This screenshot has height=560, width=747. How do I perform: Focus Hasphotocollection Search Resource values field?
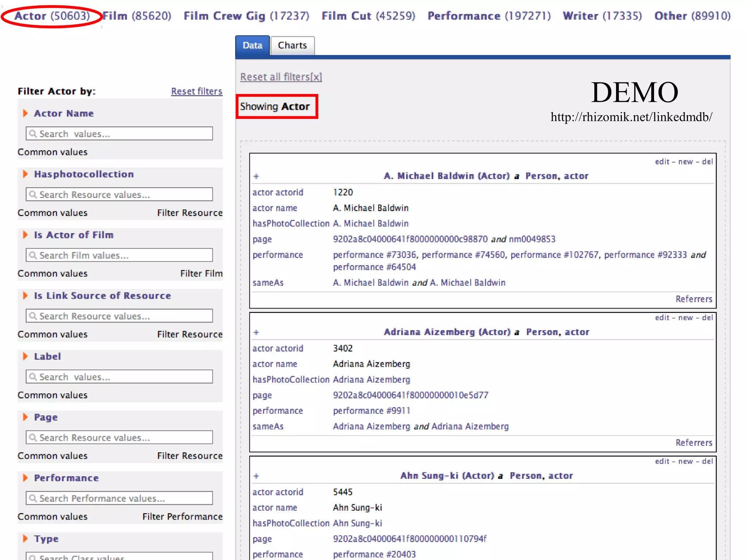coord(119,194)
